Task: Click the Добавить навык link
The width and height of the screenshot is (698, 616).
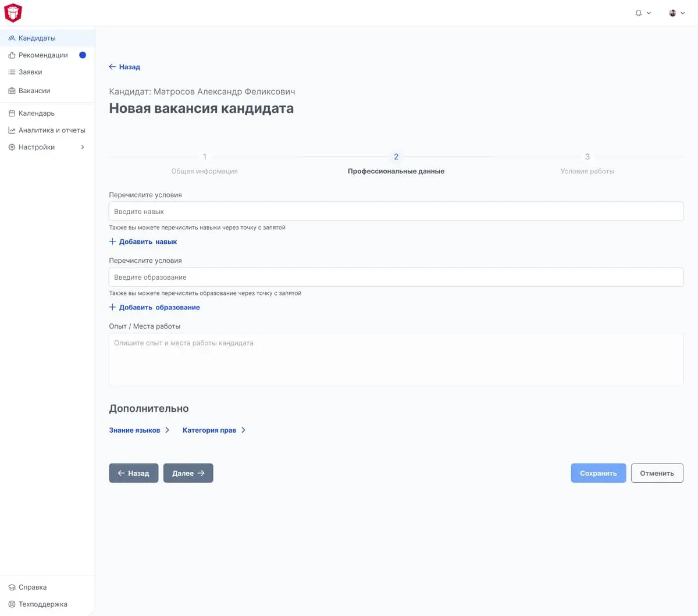Action: click(143, 242)
